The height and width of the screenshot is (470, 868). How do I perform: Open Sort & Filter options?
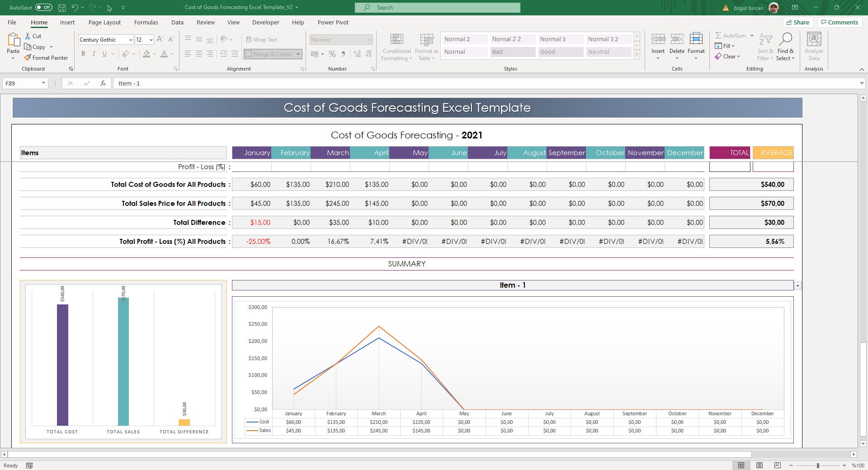point(764,47)
